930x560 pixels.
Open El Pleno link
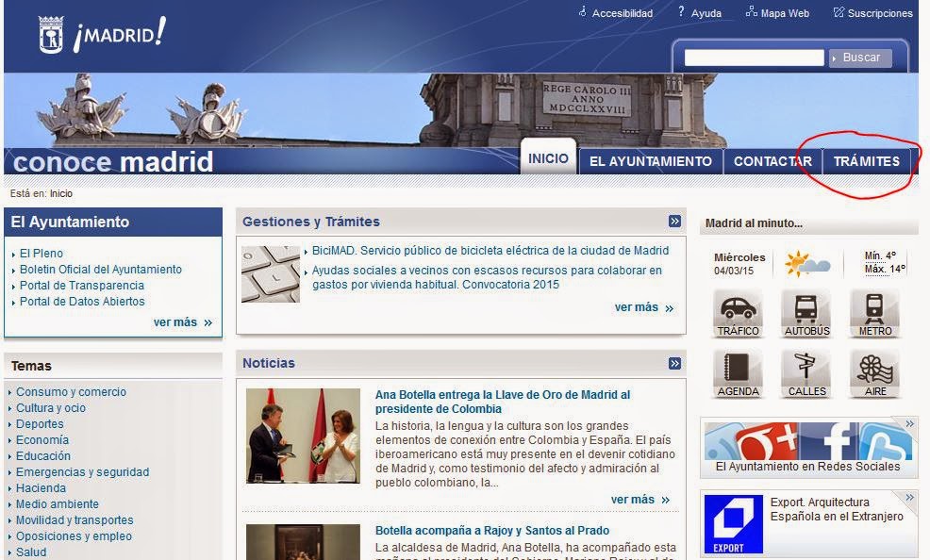click(41, 253)
